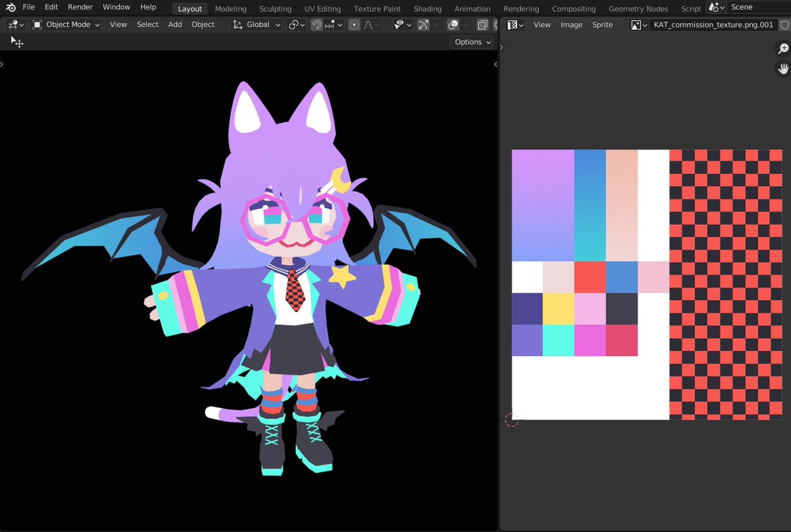The image size is (791, 532).
Task: Switch to the Compositing workspace tab
Action: pyautogui.click(x=573, y=9)
